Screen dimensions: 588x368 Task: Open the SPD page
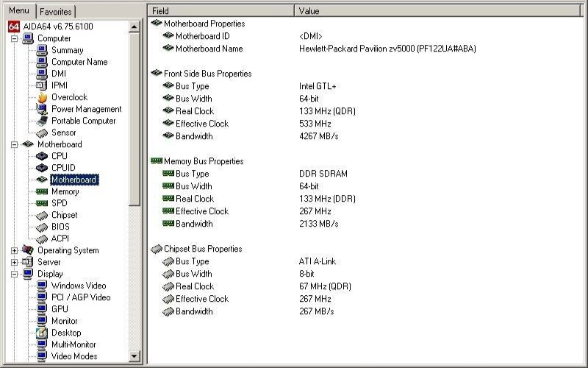coord(60,203)
